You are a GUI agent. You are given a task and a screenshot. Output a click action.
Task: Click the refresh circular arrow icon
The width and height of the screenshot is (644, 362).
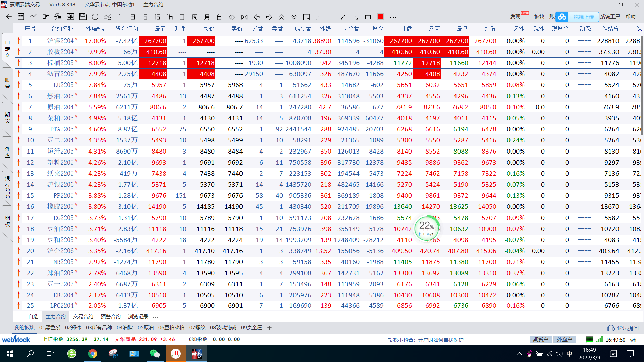pyautogui.click(x=95, y=17)
